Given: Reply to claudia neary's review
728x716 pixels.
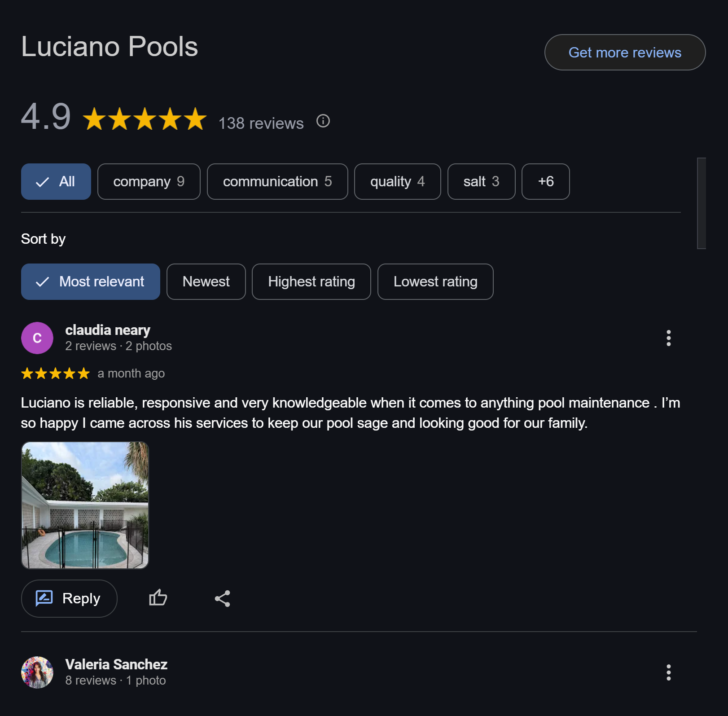Looking at the screenshot, I should (69, 598).
